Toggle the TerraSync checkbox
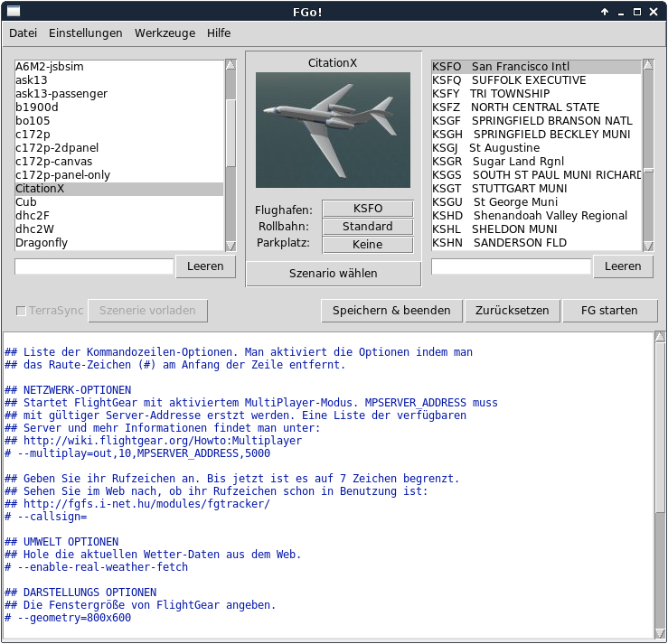 (21, 311)
